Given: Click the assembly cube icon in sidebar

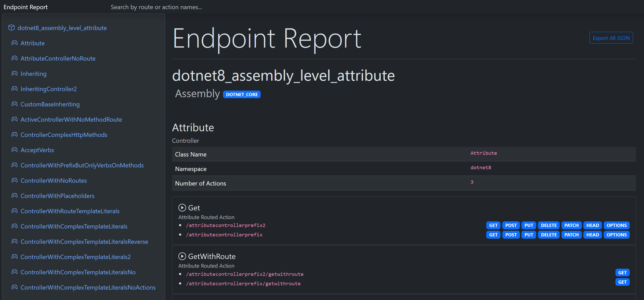Looking at the screenshot, I should 11,27.
